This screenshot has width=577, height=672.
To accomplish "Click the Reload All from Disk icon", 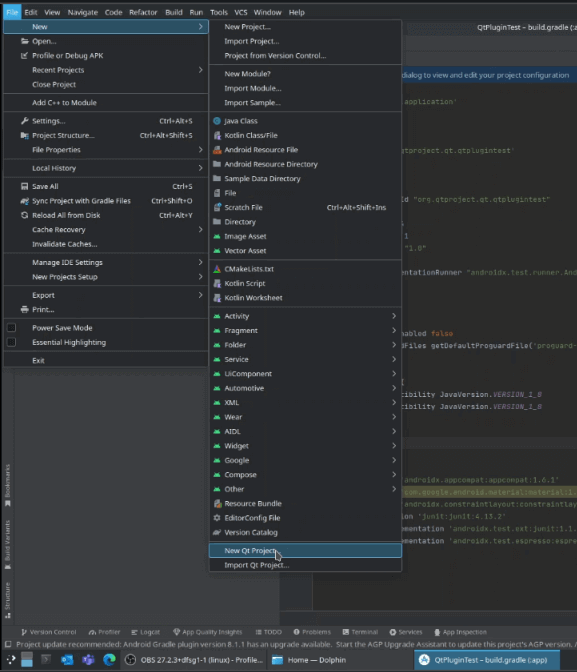I will pyautogui.click(x=24, y=215).
